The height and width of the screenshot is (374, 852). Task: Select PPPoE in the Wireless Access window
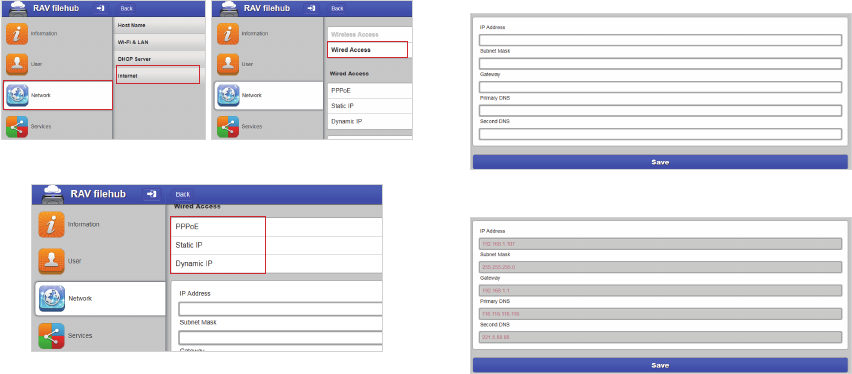(370, 91)
